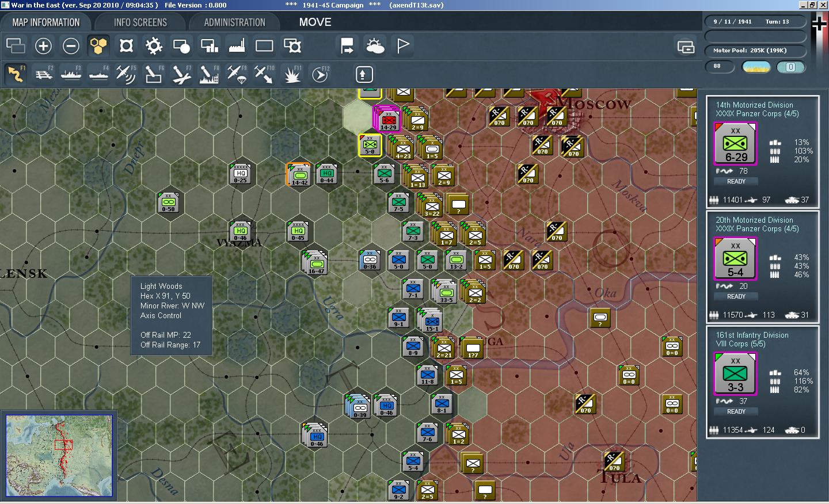Screen dimensions: 829x504
Task: Select the F3 naval transport ship icon
Action: [71, 74]
